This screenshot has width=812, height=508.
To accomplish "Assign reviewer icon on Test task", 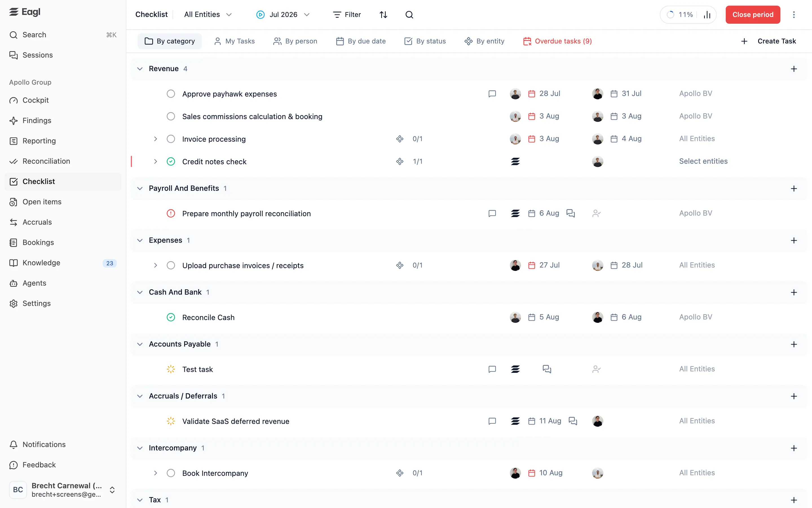I will [x=597, y=369].
